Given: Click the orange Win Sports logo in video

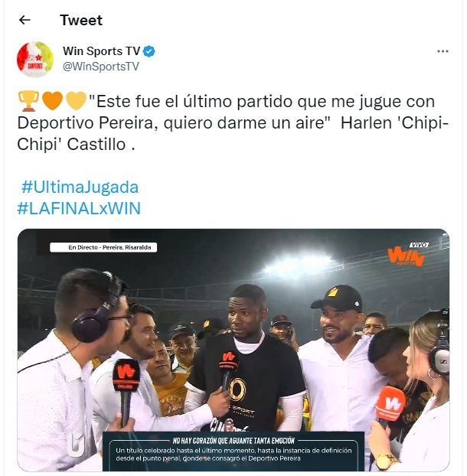Looking at the screenshot, I should click(406, 257).
